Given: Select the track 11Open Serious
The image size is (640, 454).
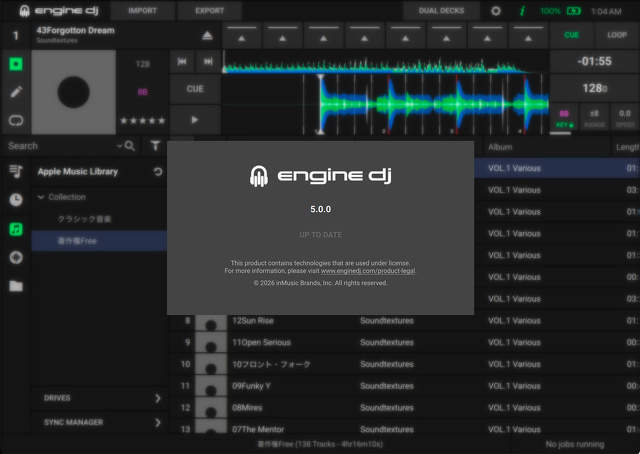Looking at the screenshot, I should 261,343.
